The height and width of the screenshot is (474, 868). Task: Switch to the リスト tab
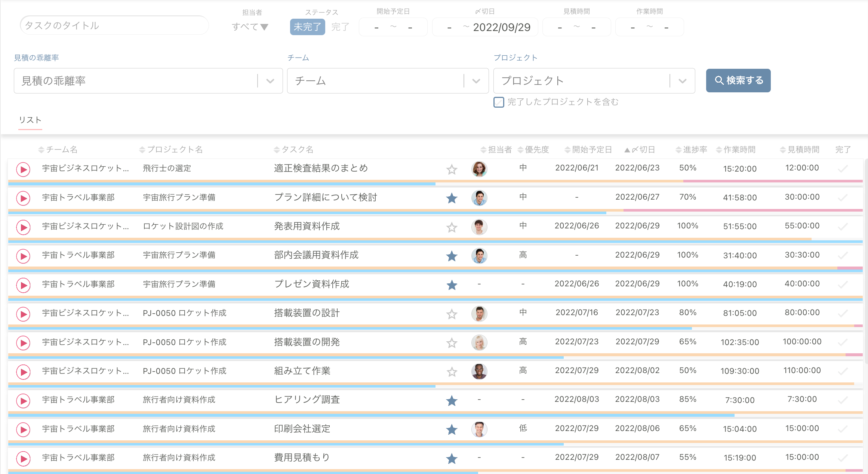point(30,120)
